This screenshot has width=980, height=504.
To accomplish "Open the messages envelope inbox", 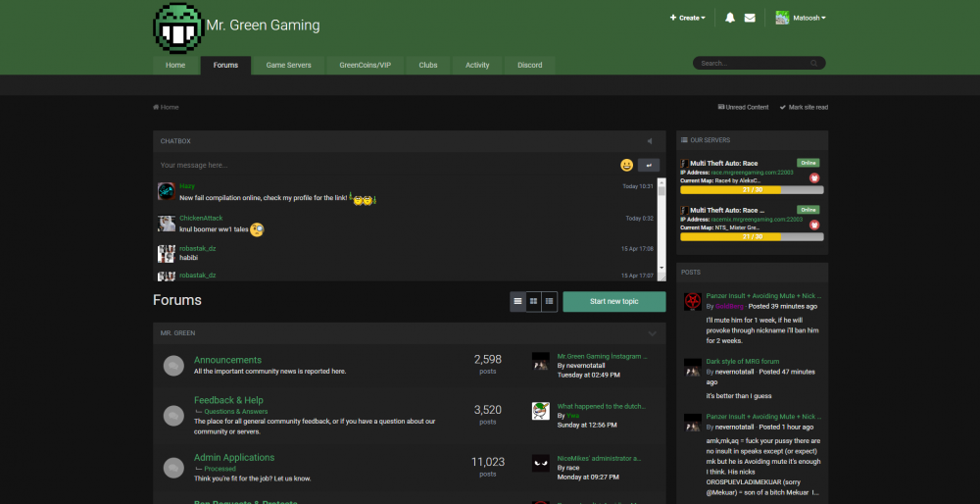I will point(750,18).
